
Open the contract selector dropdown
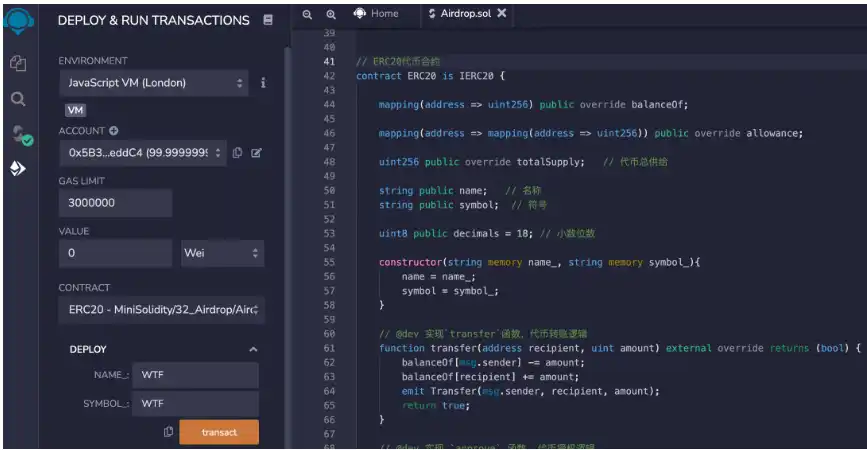coord(161,310)
